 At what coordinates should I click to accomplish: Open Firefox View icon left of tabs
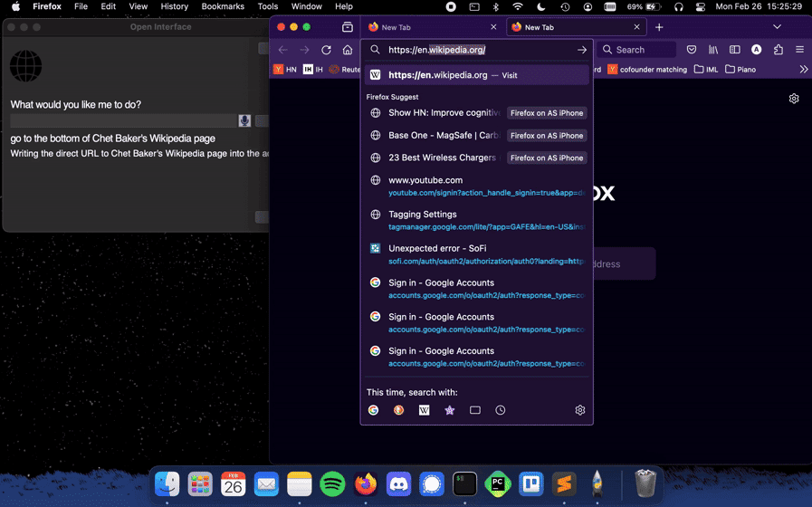tap(348, 27)
